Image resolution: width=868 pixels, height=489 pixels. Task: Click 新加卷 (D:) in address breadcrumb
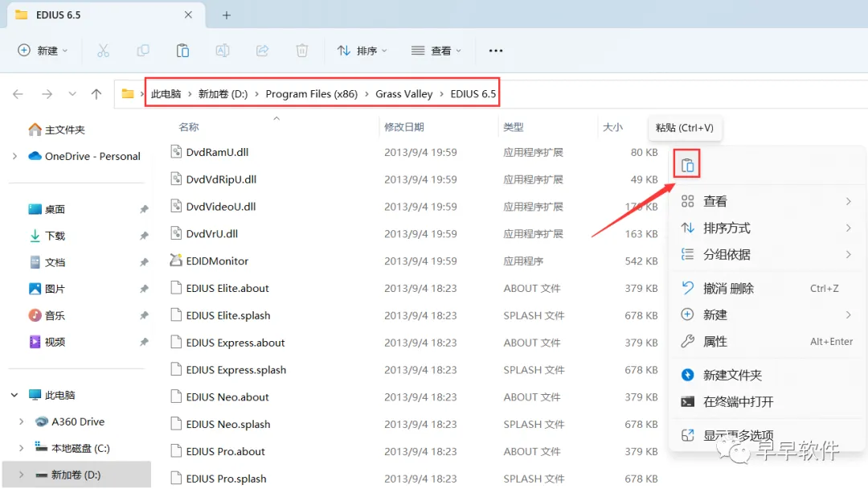tap(223, 93)
